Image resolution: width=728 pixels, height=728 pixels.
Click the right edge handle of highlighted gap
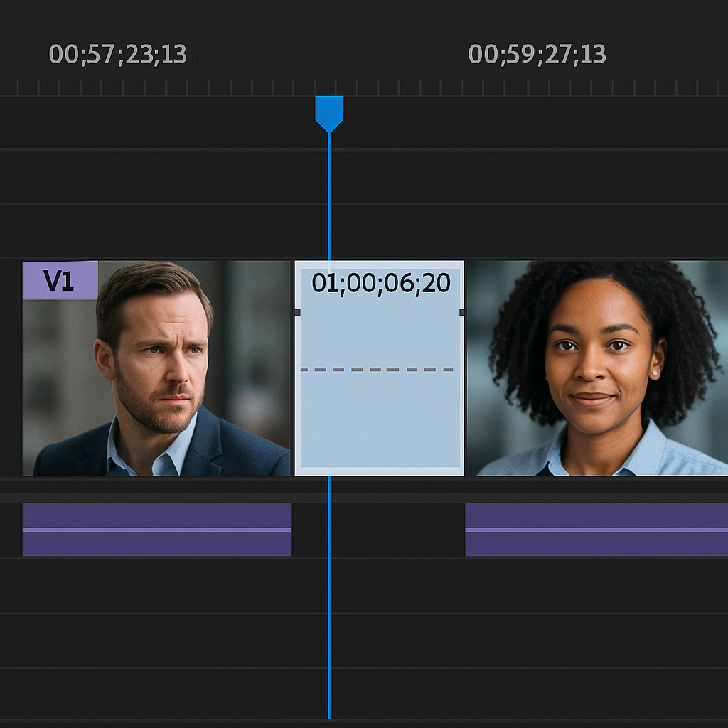point(462,312)
